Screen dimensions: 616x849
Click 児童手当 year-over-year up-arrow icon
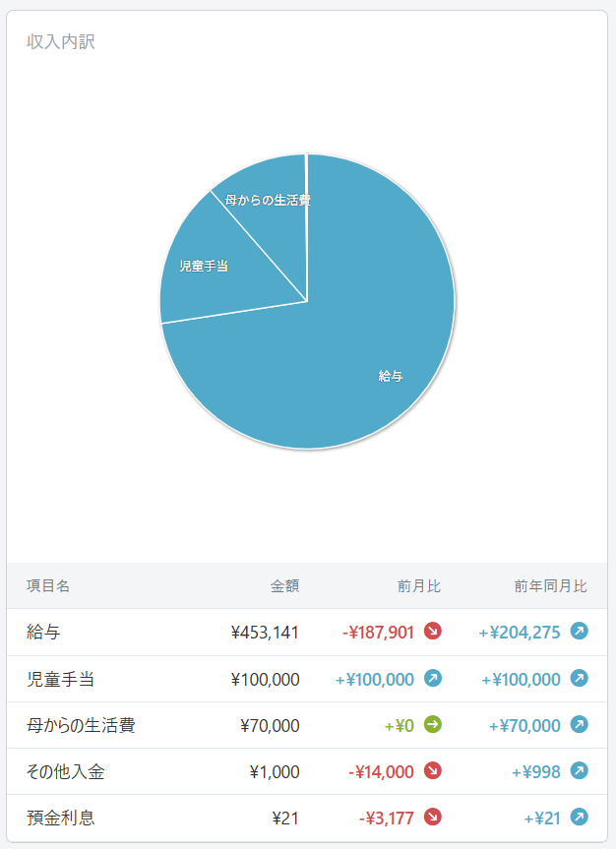(x=579, y=679)
